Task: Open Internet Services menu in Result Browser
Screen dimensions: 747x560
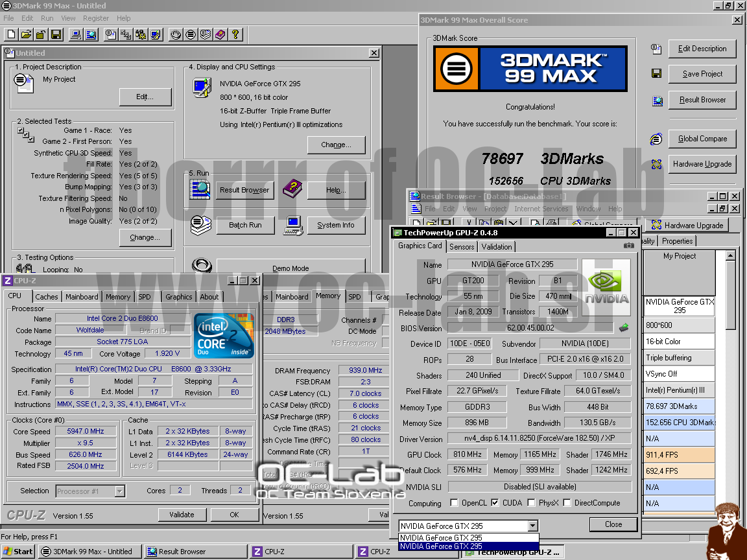Action: [x=541, y=209]
